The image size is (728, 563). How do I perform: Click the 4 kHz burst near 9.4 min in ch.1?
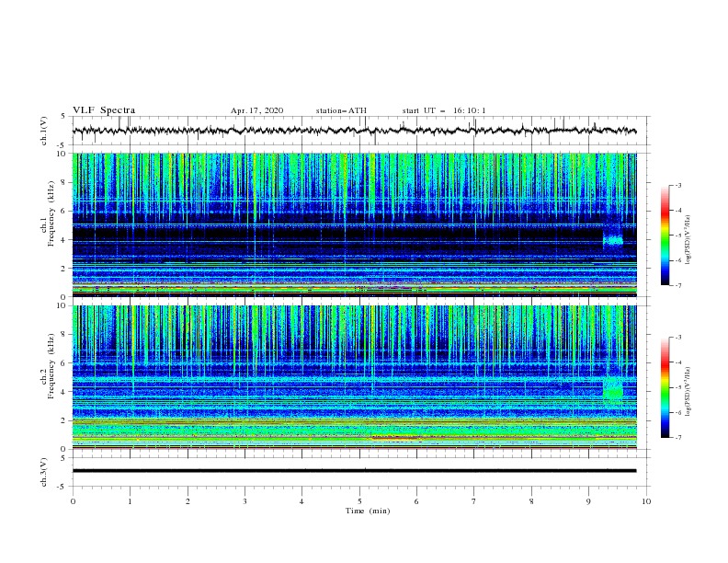click(x=613, y=239)
